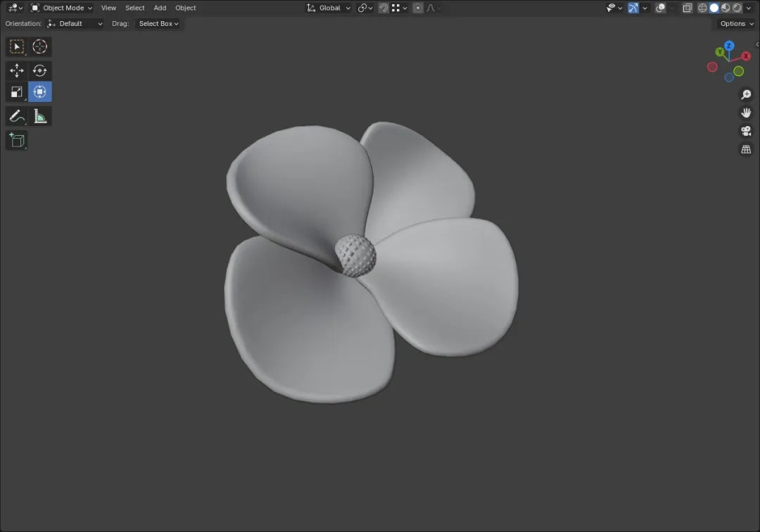Pick the Scale tool

point(16,92)
